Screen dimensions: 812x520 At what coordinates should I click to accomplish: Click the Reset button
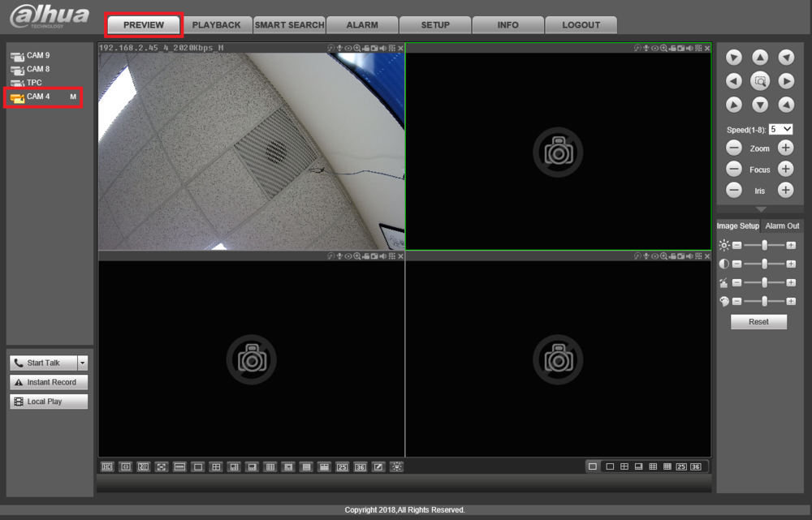pyautogui.click(x=758, y=322)
